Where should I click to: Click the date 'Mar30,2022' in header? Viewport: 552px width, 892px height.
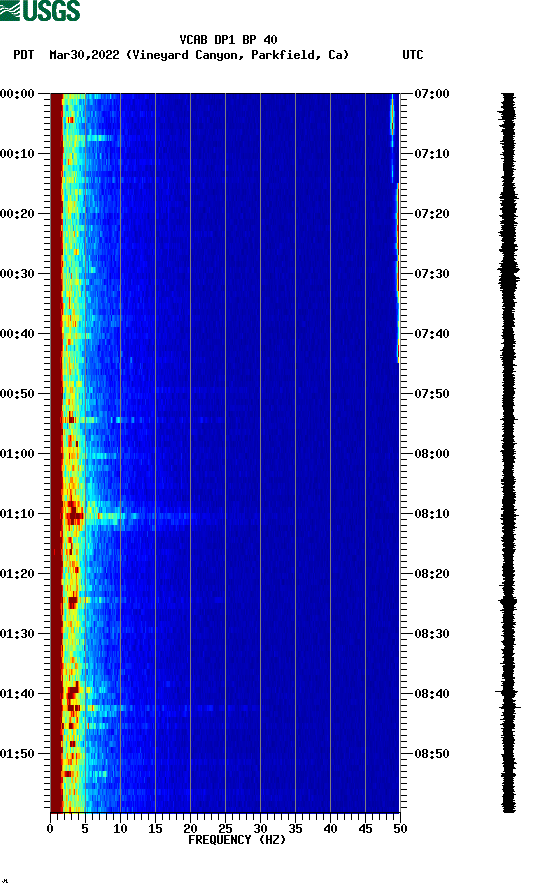(84, 55)
